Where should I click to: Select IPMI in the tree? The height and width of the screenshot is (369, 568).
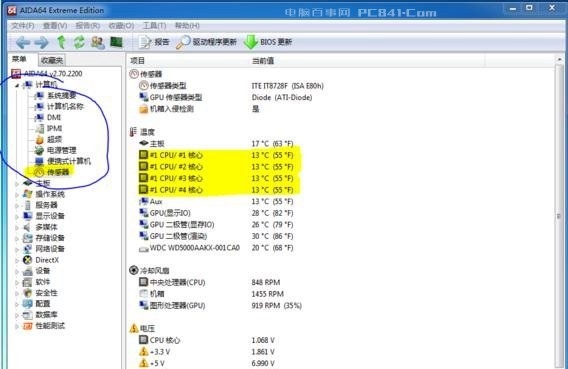[x=54, y=128]
